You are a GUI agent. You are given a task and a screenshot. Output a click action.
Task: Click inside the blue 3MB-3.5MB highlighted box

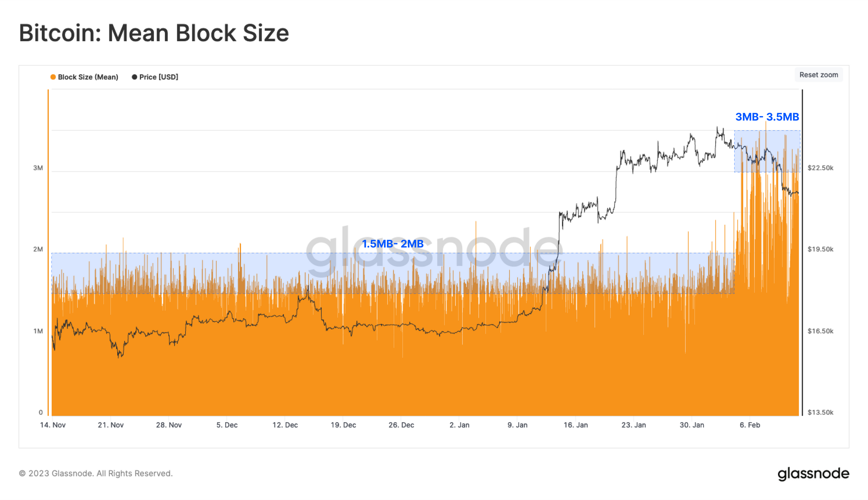pos(767,151)
